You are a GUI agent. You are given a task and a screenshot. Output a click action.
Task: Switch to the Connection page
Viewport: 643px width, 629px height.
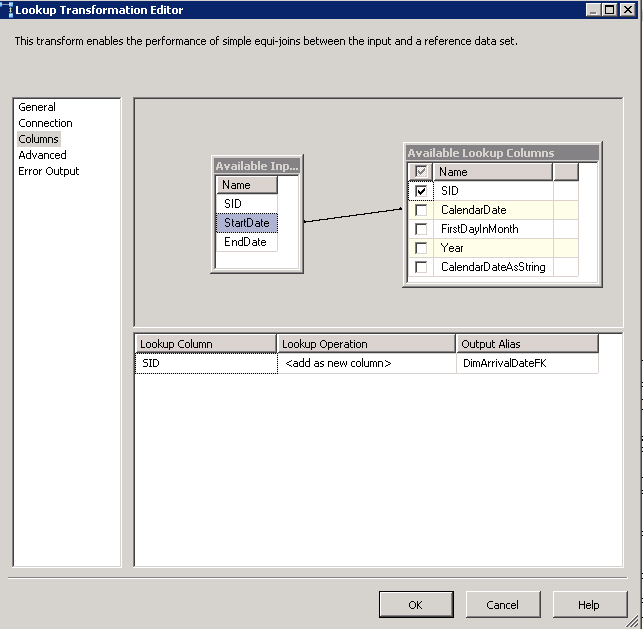pyautogui.click(x=45, y=123)
